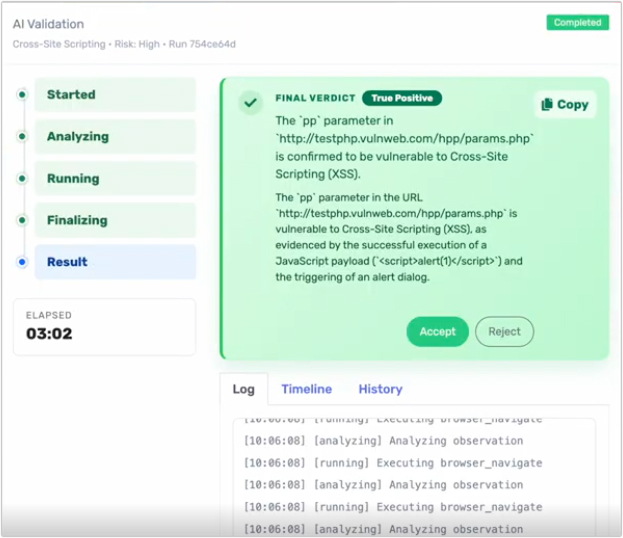
Task: Click the green checkmark verdict icon
Action: [x=250, y=103]
